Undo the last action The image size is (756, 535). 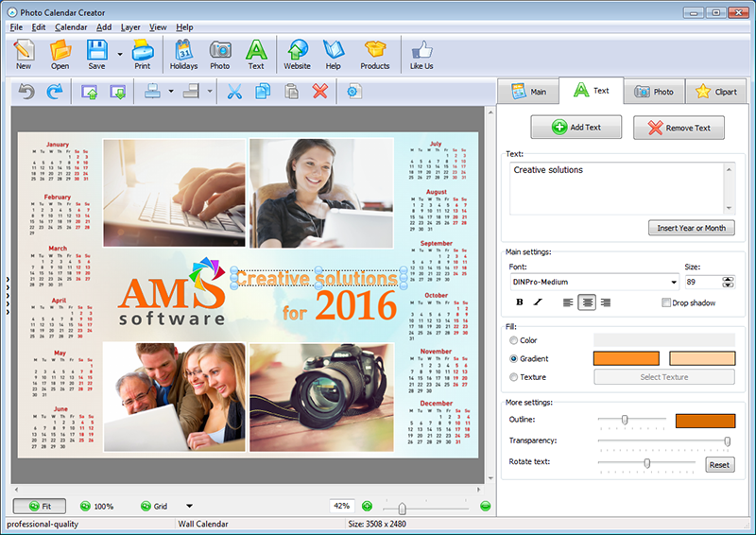[x=26, y=91]
